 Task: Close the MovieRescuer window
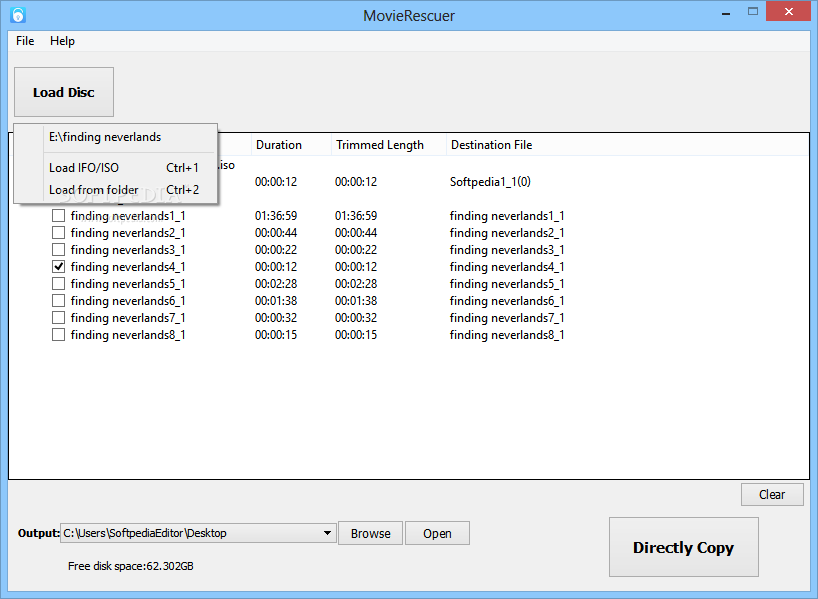pyautogui.click(x=788, y=11)
